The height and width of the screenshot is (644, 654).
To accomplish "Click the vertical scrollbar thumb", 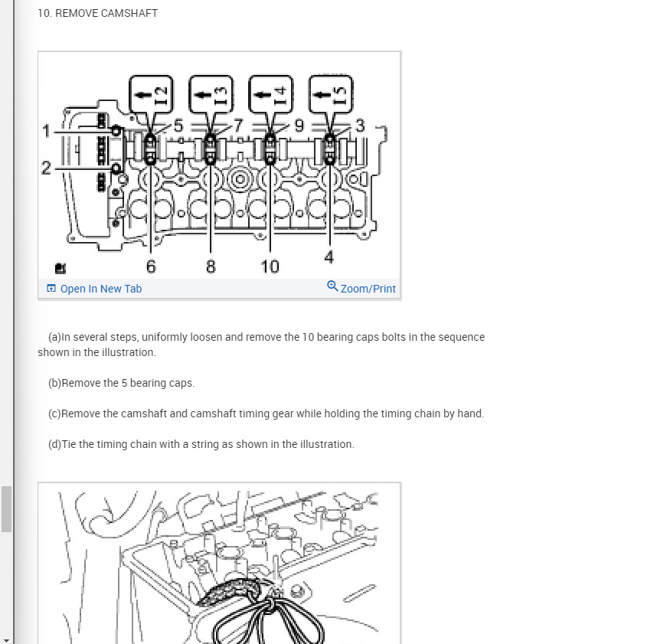I will 6,509.
